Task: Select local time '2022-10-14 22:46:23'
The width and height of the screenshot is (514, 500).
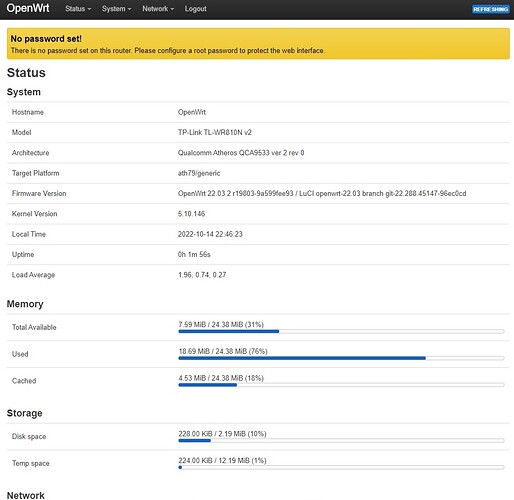Action: 210,234
